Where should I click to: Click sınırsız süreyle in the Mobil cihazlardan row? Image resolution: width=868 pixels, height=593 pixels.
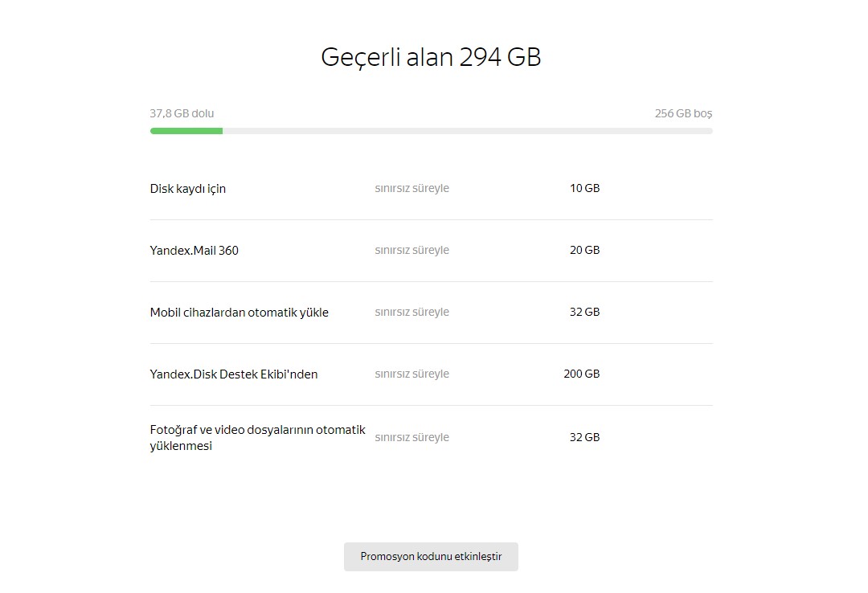coord(411,312)
